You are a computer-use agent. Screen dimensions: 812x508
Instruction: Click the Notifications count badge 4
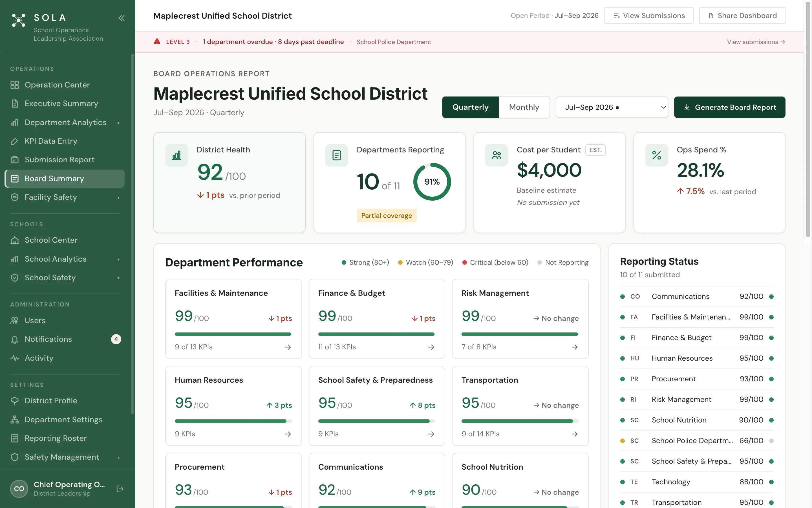tap(116, 339)
